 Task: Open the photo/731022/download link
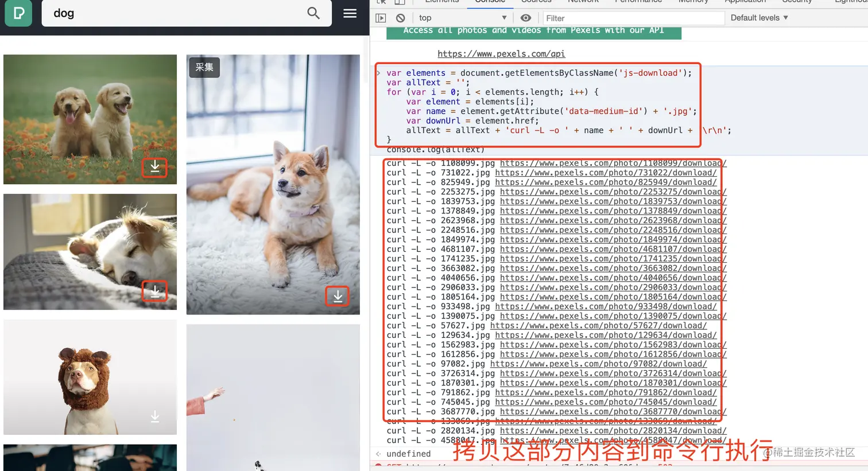606,172
